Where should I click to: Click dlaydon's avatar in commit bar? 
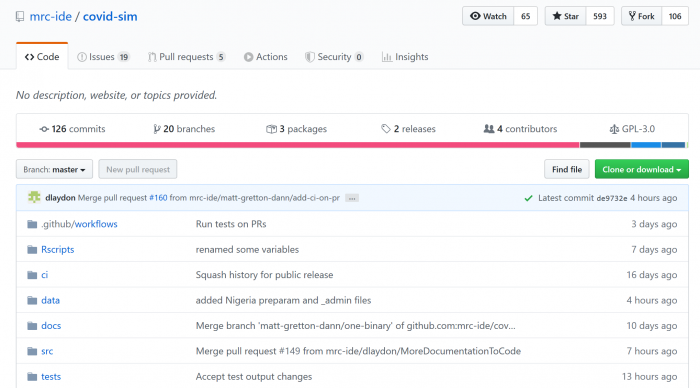[34, 197]
